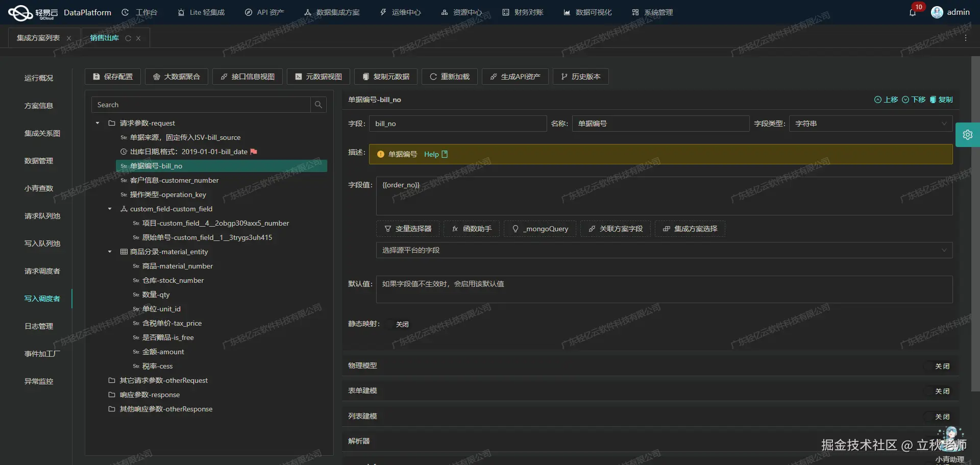Open the 集成方案选择 picker

click(x=689, y=229)
